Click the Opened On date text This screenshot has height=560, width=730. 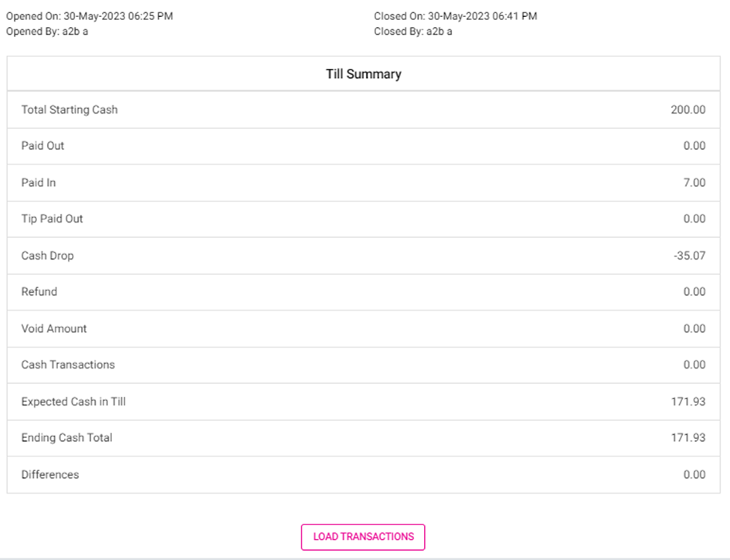tap(90, 16)
